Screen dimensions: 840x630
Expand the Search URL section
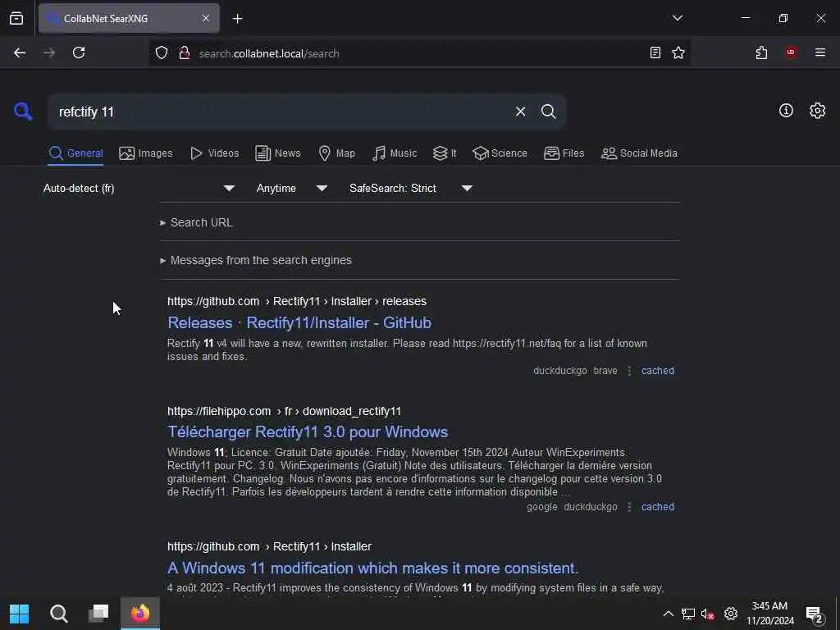coord(196,222)
